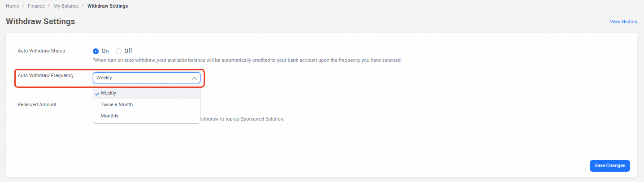Click the Withdraw Settings breadcrumb entry
Viewport: 644px width, 182px height.
[x=107, y=6]
